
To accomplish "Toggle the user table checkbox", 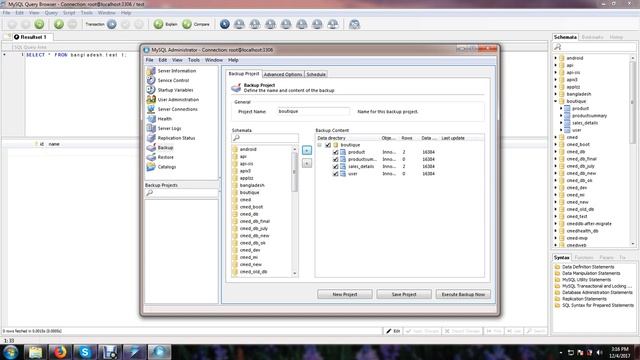I will [336, 174].
